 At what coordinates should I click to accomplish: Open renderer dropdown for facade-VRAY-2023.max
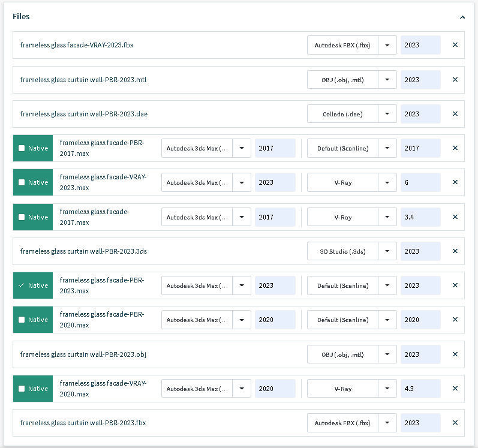click(x=387, y=182)
